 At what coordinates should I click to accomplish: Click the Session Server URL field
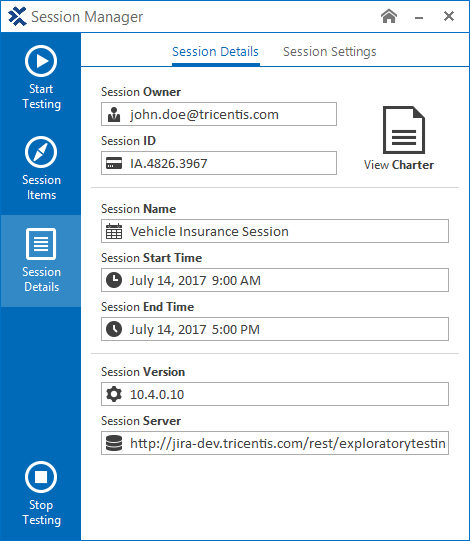(275, 443)
